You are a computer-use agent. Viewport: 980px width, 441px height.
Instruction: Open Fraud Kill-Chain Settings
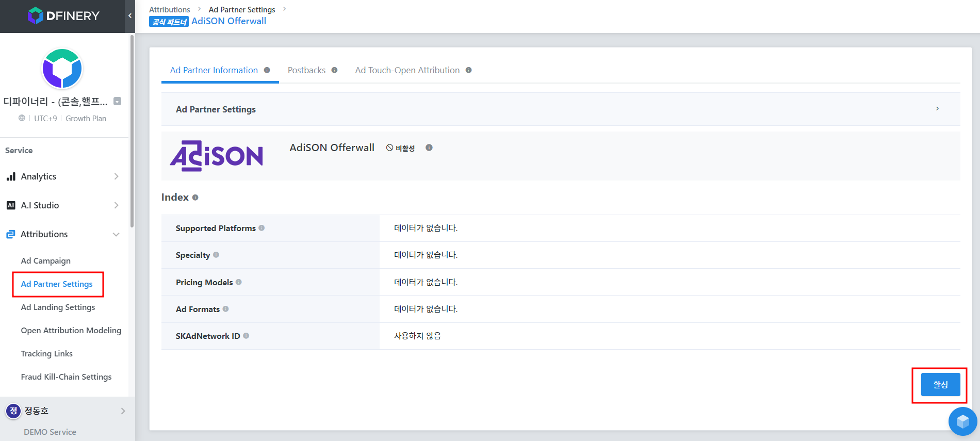(67, 377)
